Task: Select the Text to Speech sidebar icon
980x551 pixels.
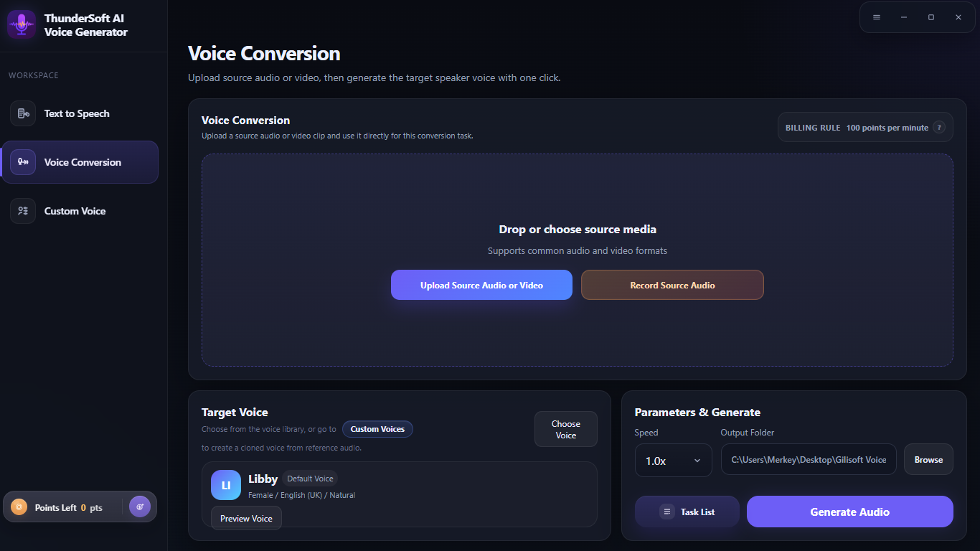Action: [x=23, y=113]
